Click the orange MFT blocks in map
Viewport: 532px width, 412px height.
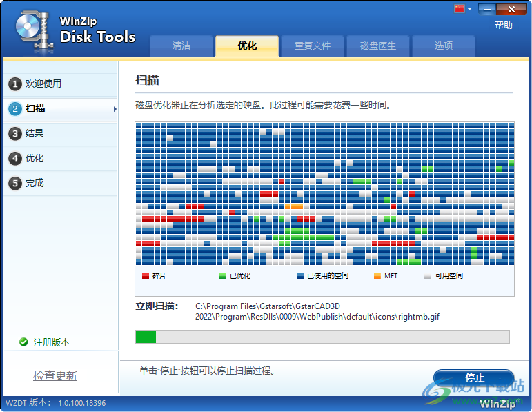tap(294, 206)
